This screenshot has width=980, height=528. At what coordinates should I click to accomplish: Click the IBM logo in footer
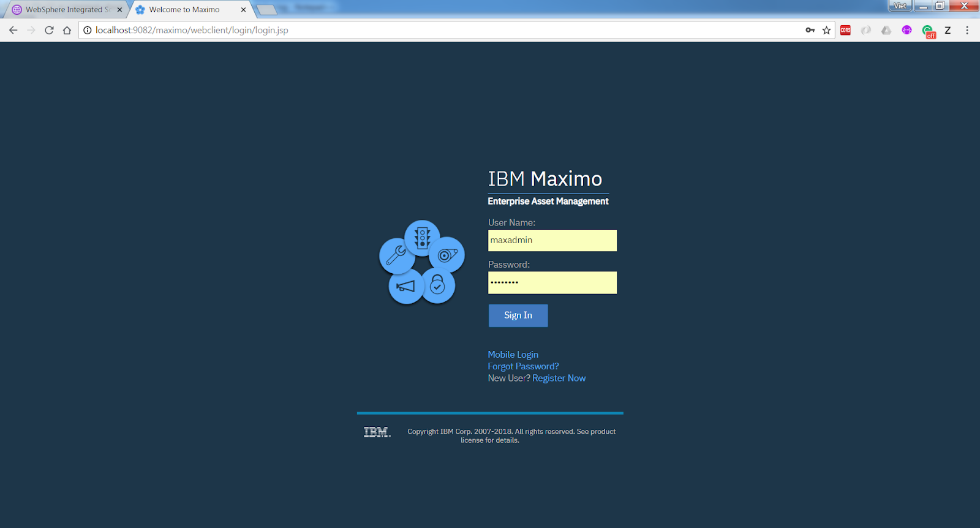[x=377, y=432]
